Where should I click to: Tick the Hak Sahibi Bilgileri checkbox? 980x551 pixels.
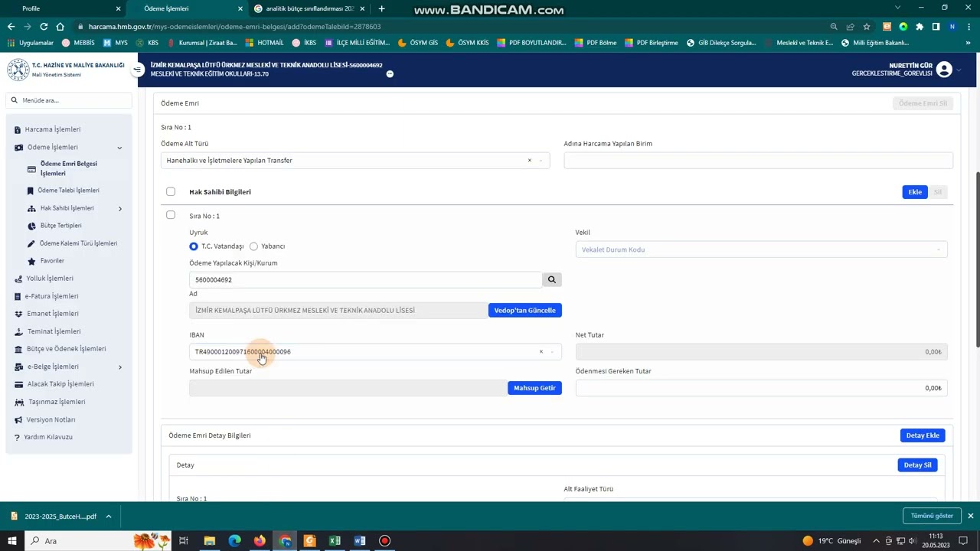(x=171, y=192)
